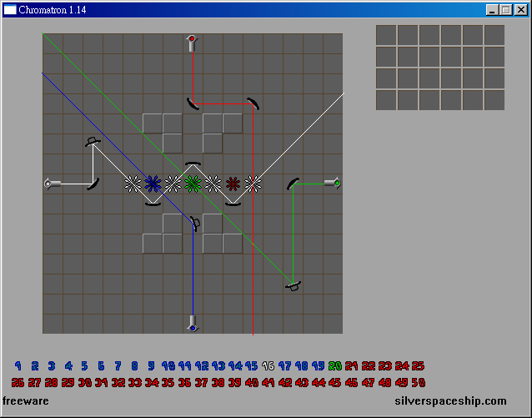The width and height of the screenshot is (532, 418).
Task: Open level 21
Action: coord(352,365)
